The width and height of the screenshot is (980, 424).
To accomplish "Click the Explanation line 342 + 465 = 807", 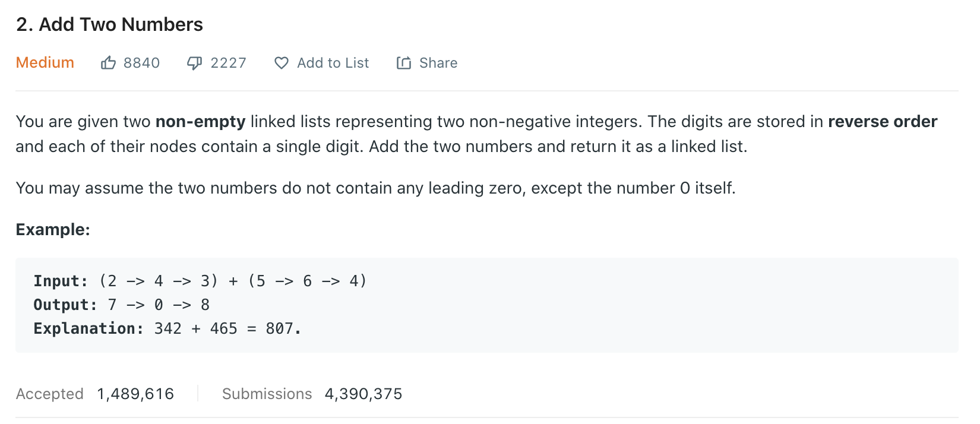I will 167,328.
